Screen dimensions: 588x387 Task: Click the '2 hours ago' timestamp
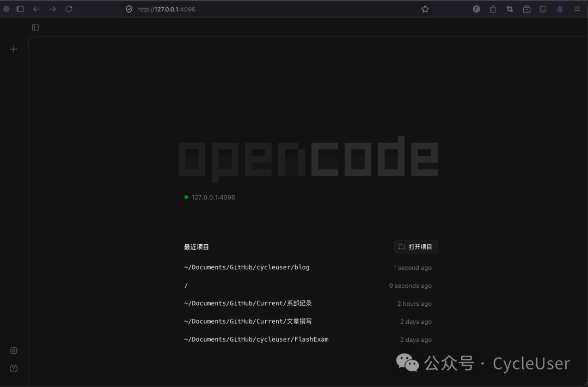click(x=414, y=304)
